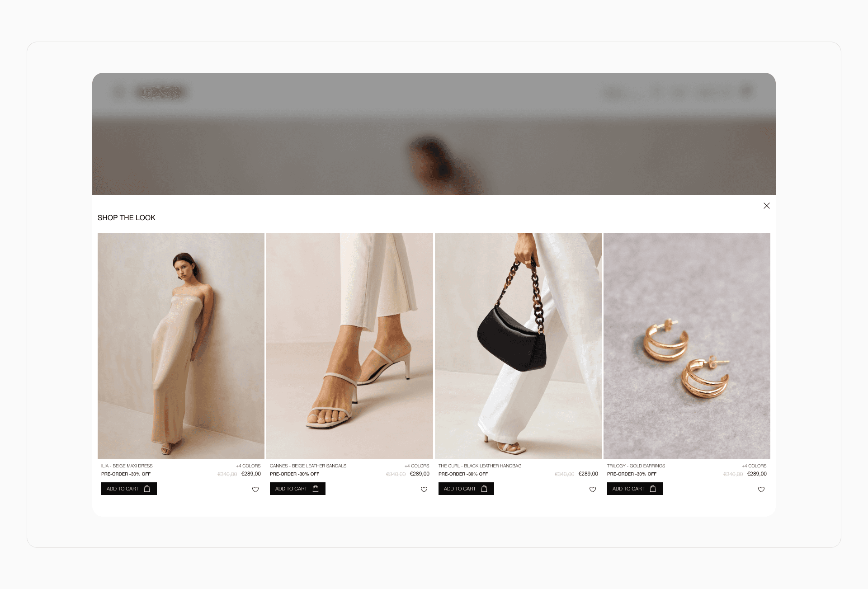
Task: Add Trilogy gold earrings to cart
Action: click(635, 489)
